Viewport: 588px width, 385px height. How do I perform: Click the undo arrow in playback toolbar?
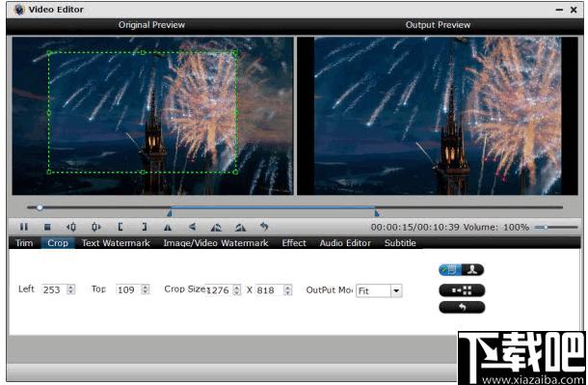[264, 227]
